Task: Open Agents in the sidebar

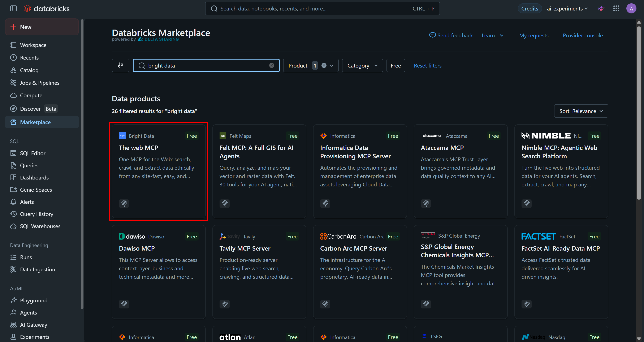Action: (42, 313)
